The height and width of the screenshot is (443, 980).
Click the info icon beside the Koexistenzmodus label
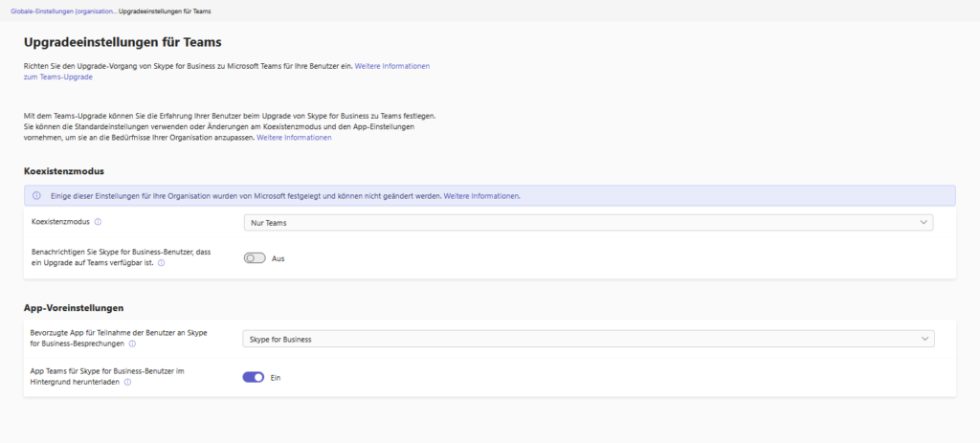click(x=98, y=222)
